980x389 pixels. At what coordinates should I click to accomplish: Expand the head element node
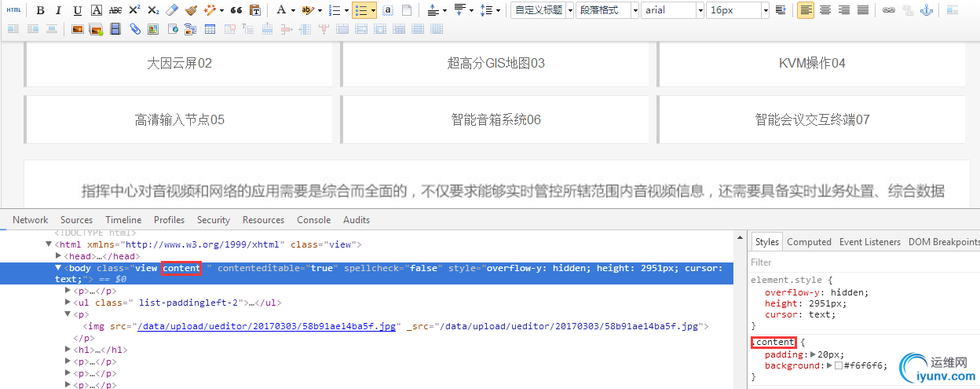[58, 256]
